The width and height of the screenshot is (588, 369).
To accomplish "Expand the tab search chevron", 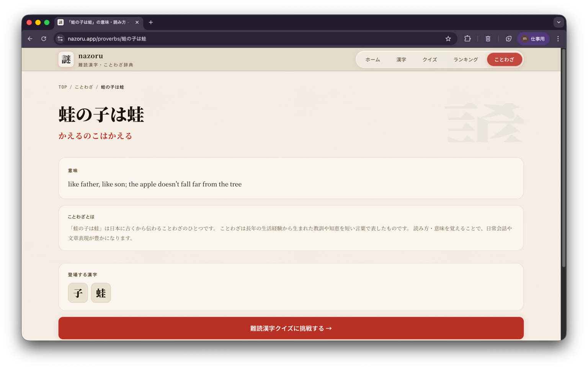I will coord(559,22).
